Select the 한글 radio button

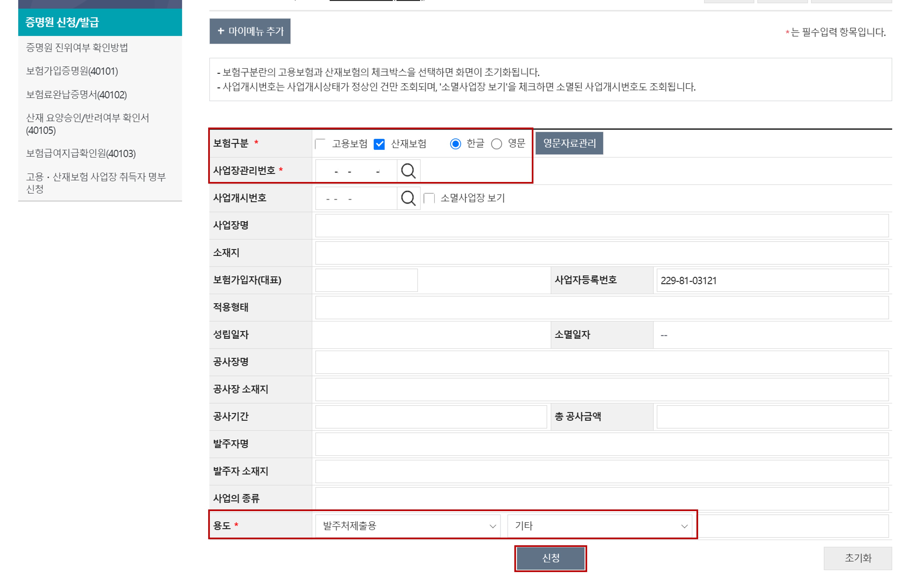[455, 144]
